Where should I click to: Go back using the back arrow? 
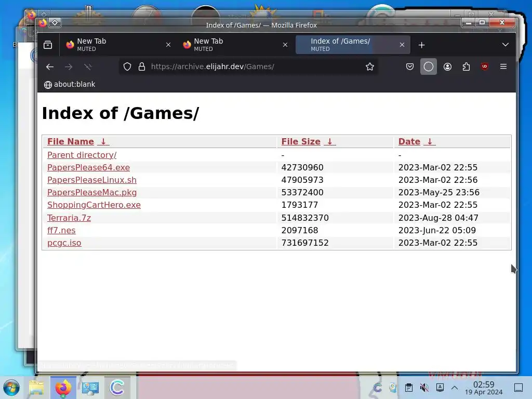(x=50, y=67)
